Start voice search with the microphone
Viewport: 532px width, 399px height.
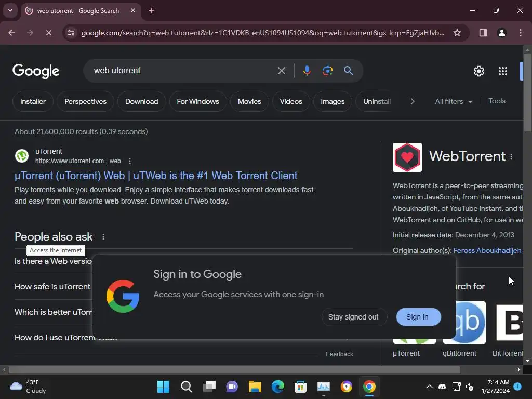coord(307,71)
